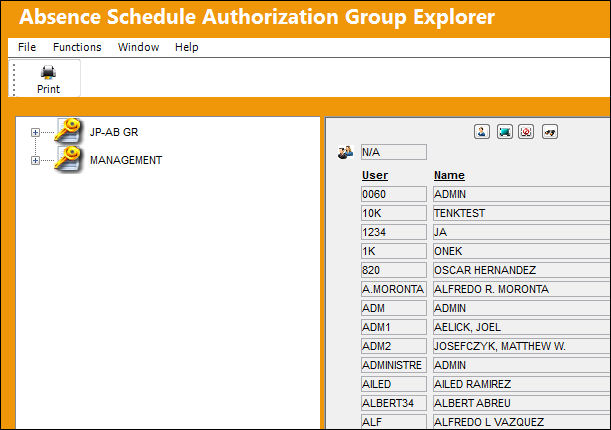Click the key icon for MANAGEMENT
611x430 pixels.
(x=68, y=159)
